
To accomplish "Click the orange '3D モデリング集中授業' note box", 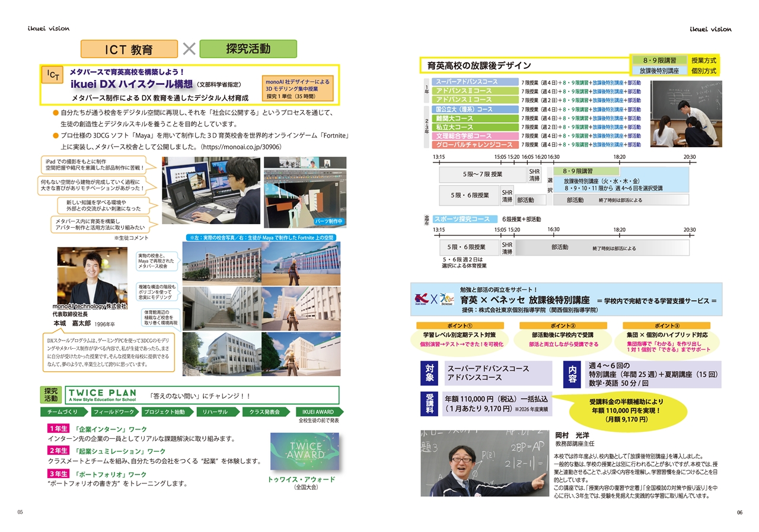I will [298, 88].
